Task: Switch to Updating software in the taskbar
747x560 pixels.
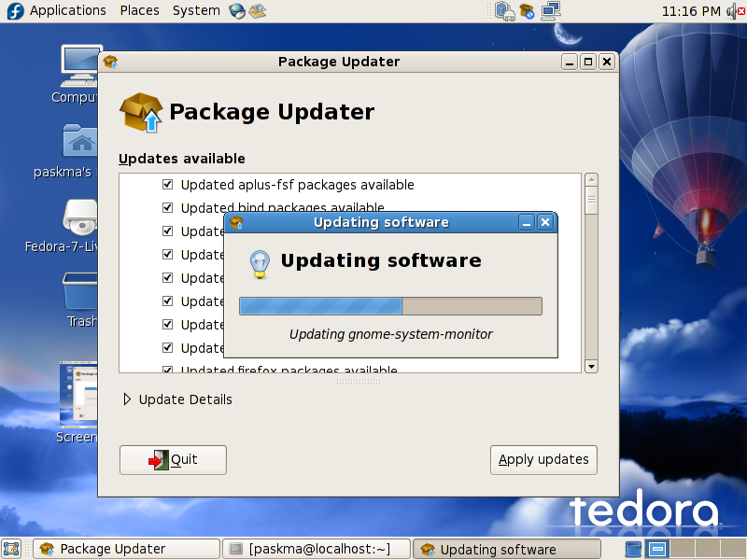Action: 507,549
